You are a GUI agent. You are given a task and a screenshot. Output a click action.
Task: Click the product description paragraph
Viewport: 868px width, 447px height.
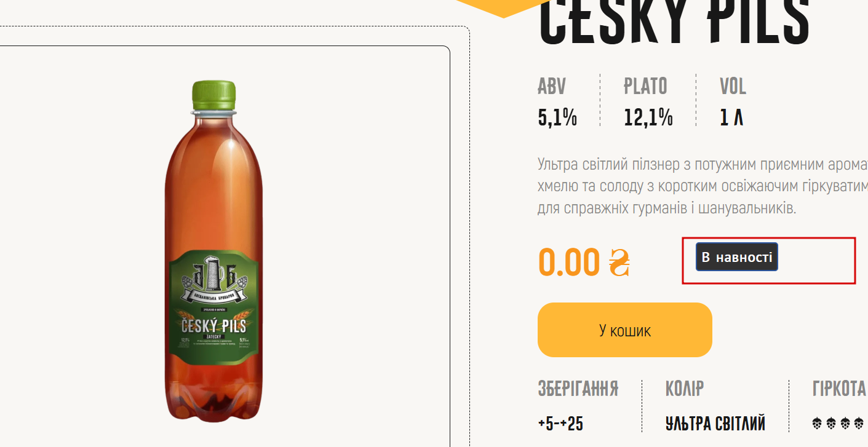click(x=703, y=186)
